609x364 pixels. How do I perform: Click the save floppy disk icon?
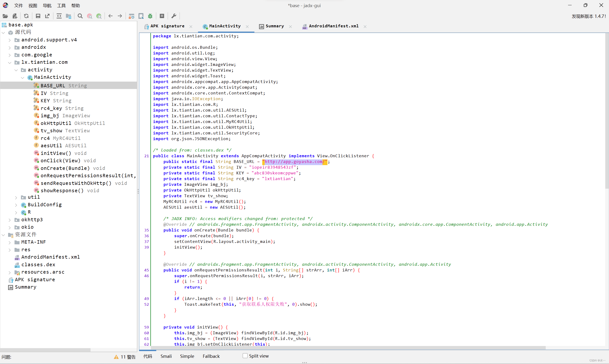click(x=38, y=16)
